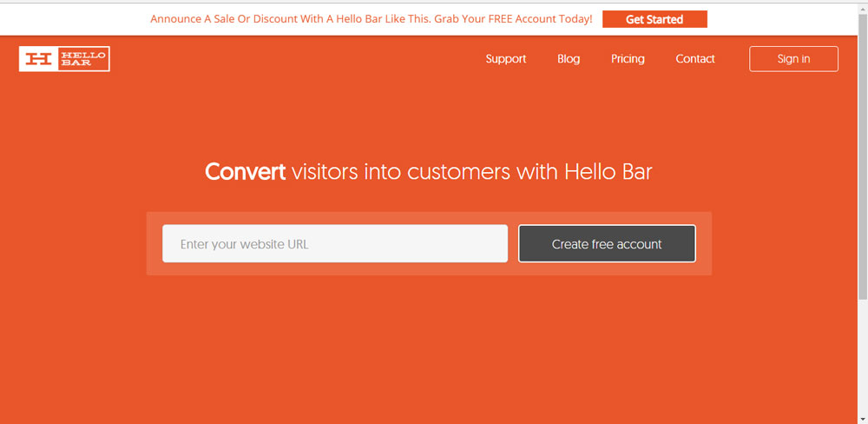Open the Support page
This screenshot has height=424, width=868.
tap(506, 59)
